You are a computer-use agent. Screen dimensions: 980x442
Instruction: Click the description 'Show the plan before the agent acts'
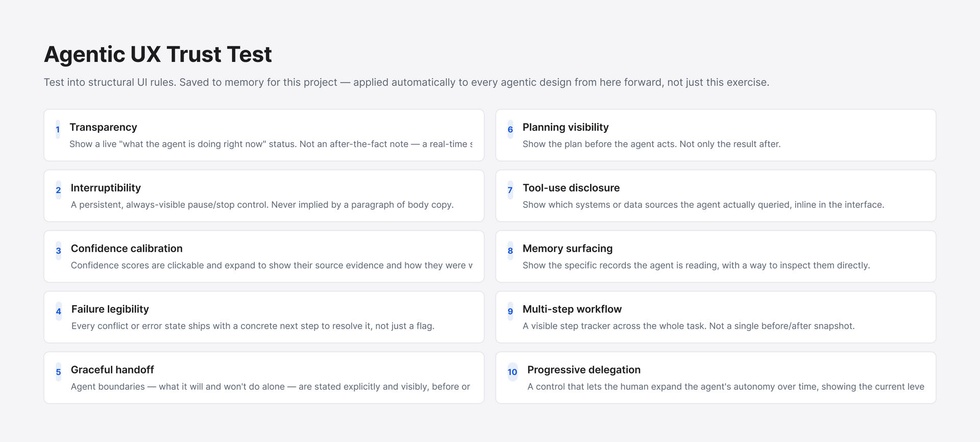click(x=651, y=144)
